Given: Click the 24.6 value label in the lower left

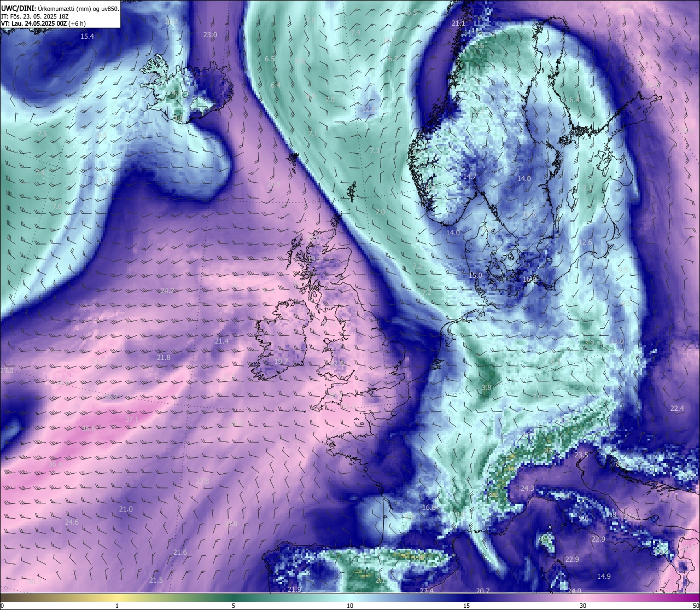Looking at the screenshot, I should pos(72,522).
